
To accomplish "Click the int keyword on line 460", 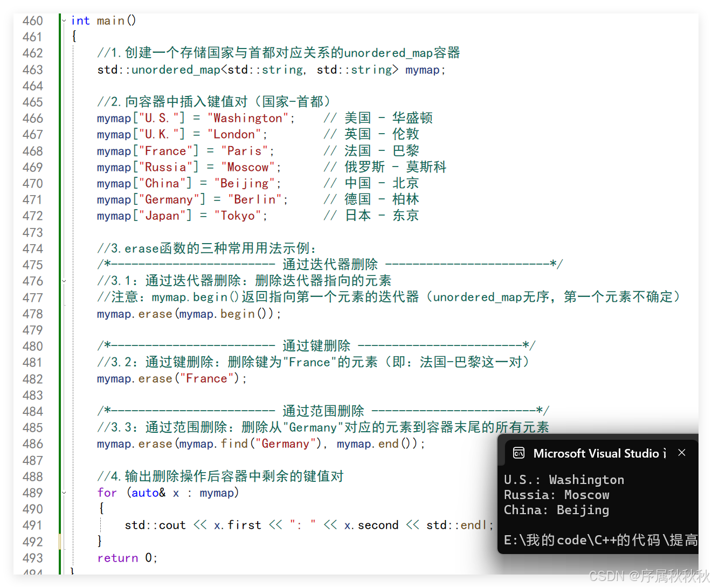I will tap(80, 20).
